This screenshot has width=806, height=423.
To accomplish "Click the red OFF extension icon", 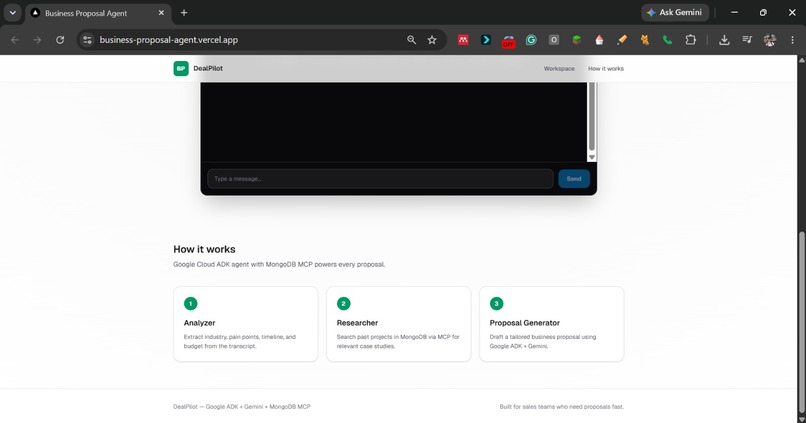I will [508, 41].
